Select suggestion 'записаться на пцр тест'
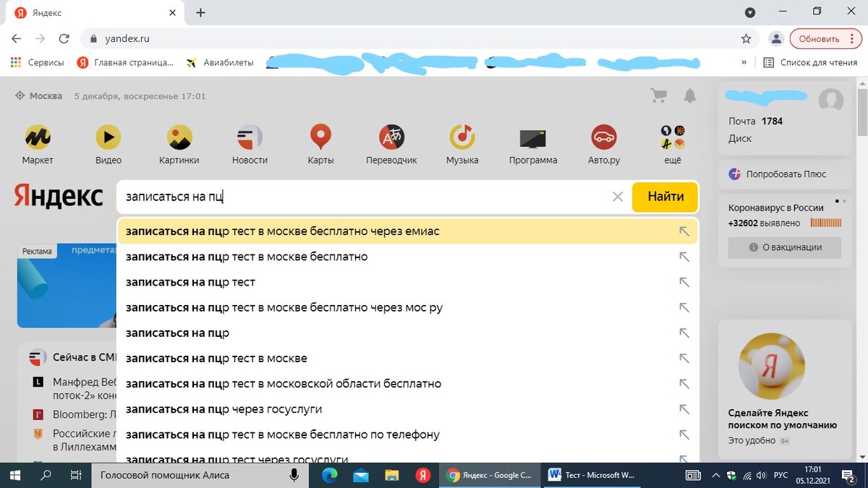 (408, 282)
